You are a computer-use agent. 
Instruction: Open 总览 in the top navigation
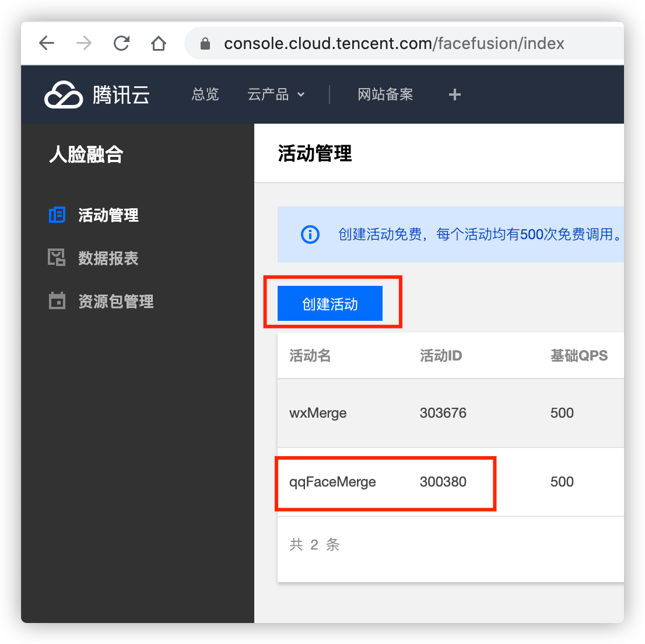coord(205,94)
